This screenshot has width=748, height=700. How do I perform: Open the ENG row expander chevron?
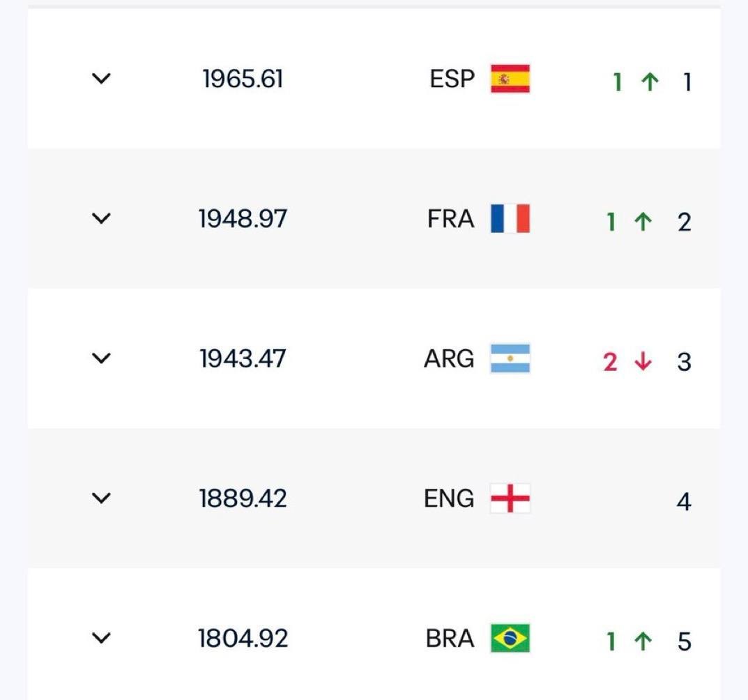[x=101, y=498]
